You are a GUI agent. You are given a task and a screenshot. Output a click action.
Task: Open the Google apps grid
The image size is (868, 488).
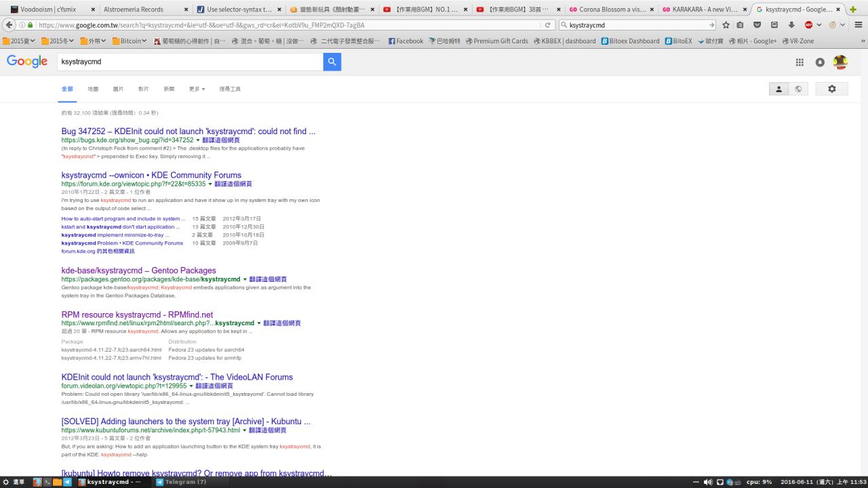(x=800, y=62)
